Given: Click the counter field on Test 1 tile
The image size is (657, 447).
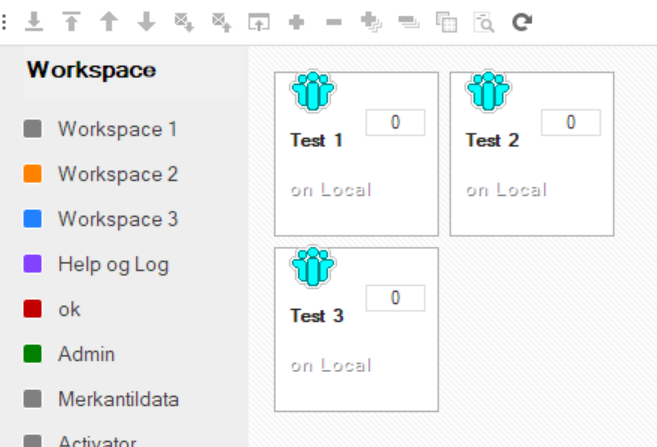Looking at the screenshot, I should pos(395,122).
